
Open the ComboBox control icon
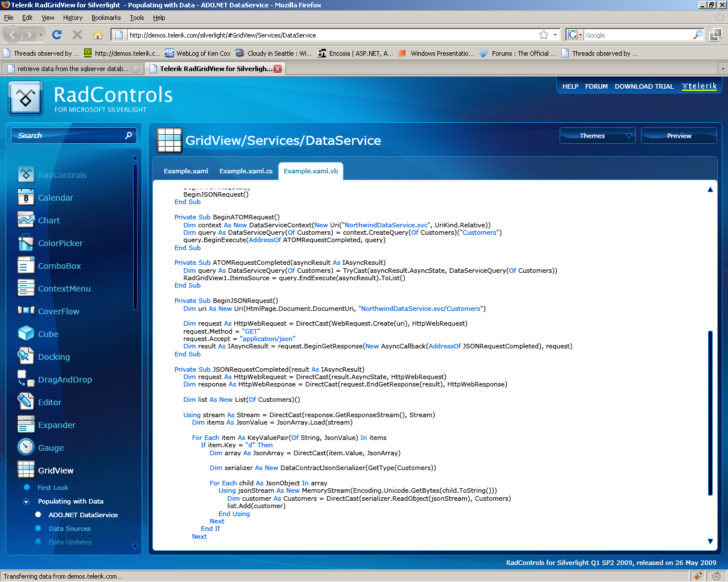tap(26, 265)
